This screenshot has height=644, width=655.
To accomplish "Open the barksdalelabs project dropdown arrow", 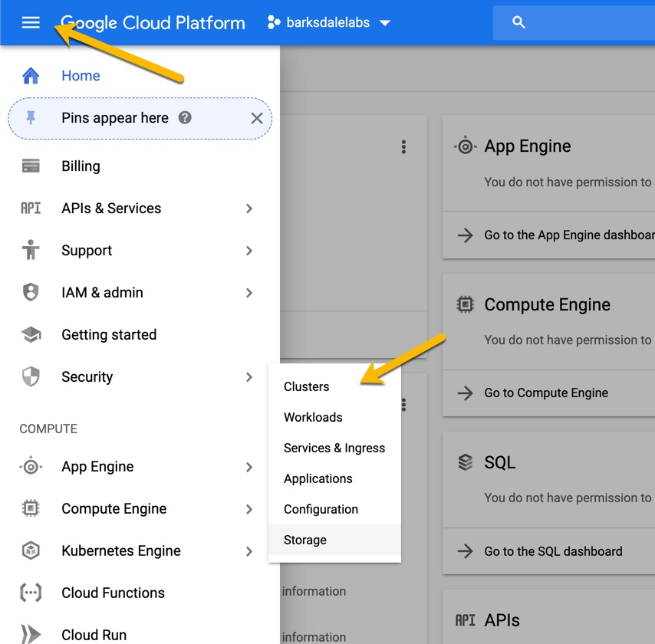I will [385, 23].
